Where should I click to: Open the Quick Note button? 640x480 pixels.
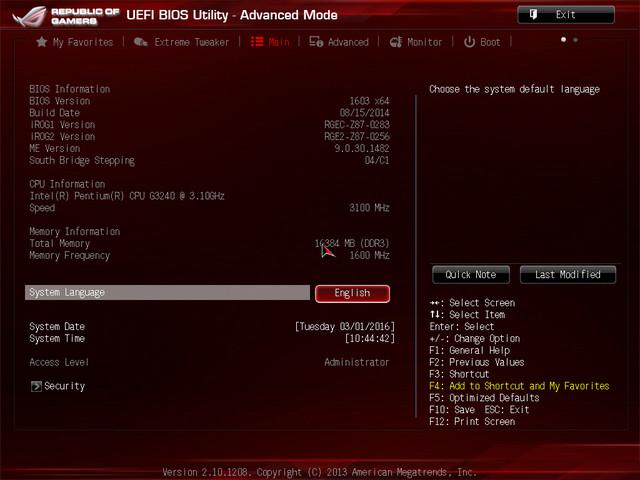pos(471,275)
